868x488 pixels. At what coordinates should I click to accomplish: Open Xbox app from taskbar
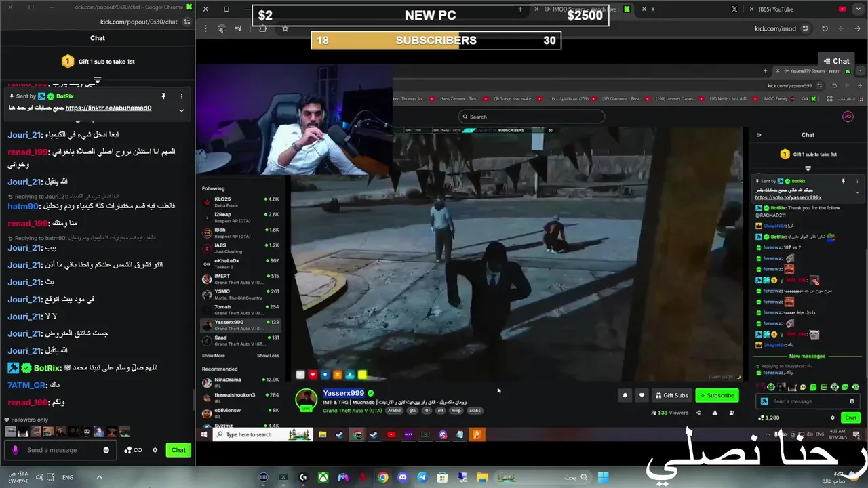click(324, 477)
